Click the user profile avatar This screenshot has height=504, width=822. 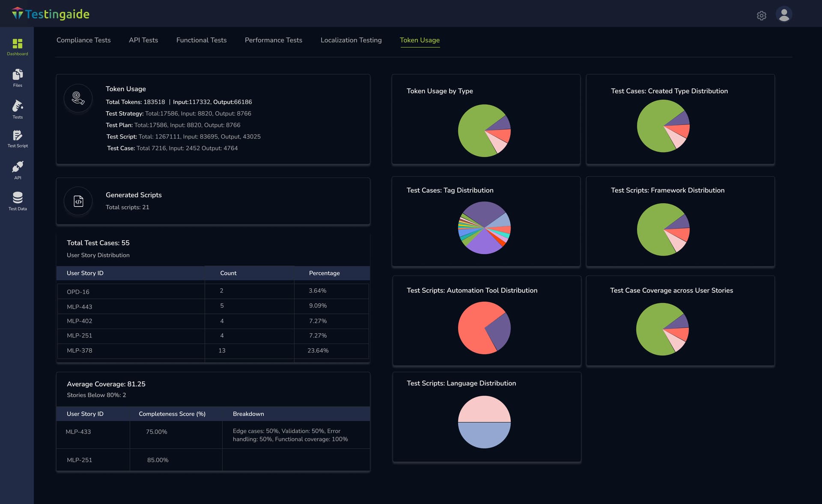[785, 15]
